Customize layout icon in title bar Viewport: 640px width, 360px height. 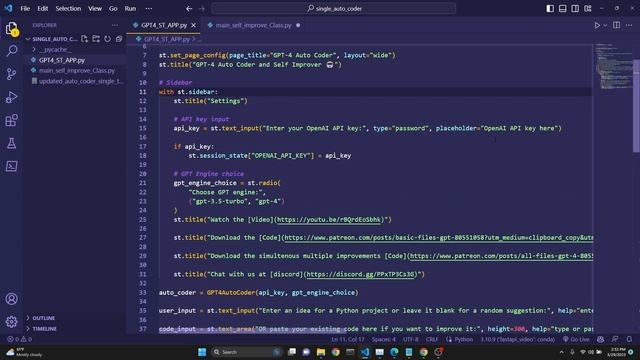pos(588,8)
